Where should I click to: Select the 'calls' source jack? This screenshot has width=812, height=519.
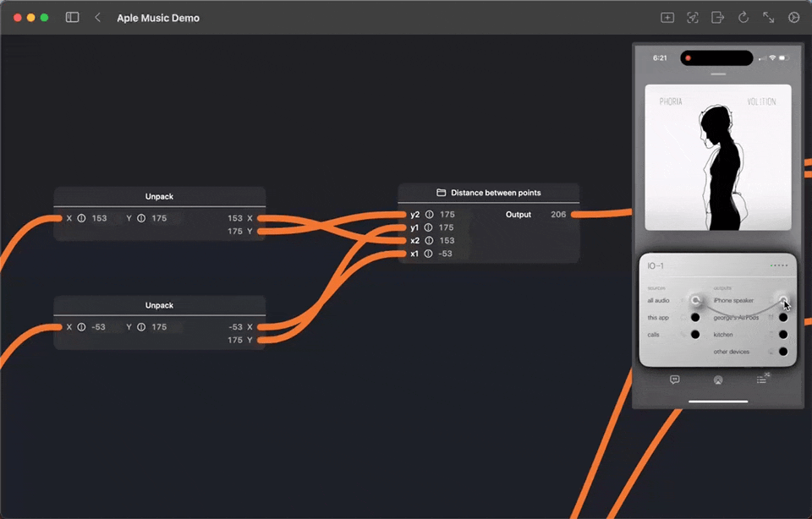click(695, 335)
